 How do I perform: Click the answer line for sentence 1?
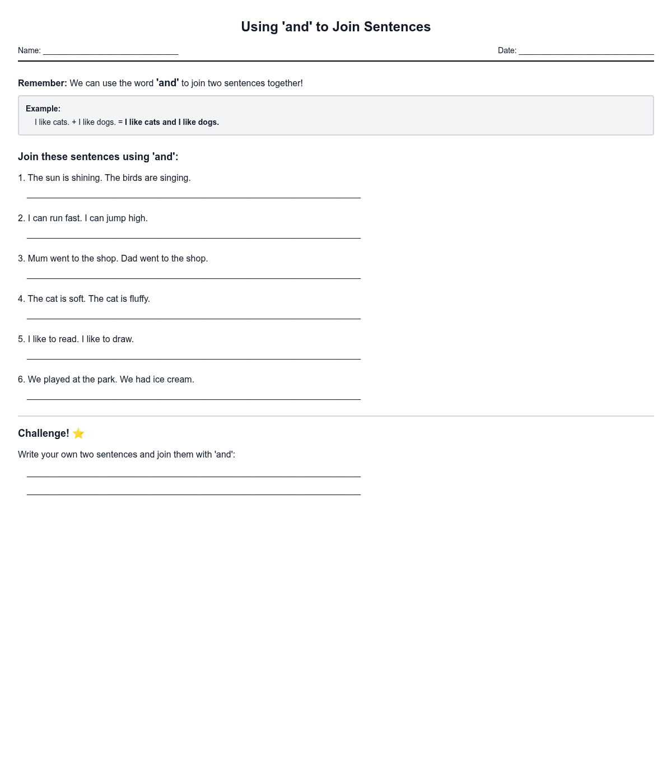tap(194, 194)
